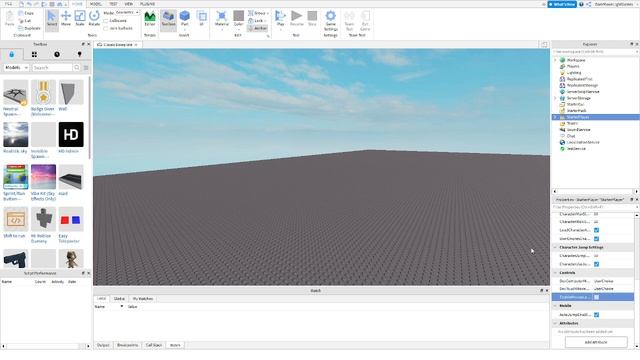Screen dimensions: 640x360
Task: Toggle CharacterUseJumpPower checkbox
Action: point(596,264)
